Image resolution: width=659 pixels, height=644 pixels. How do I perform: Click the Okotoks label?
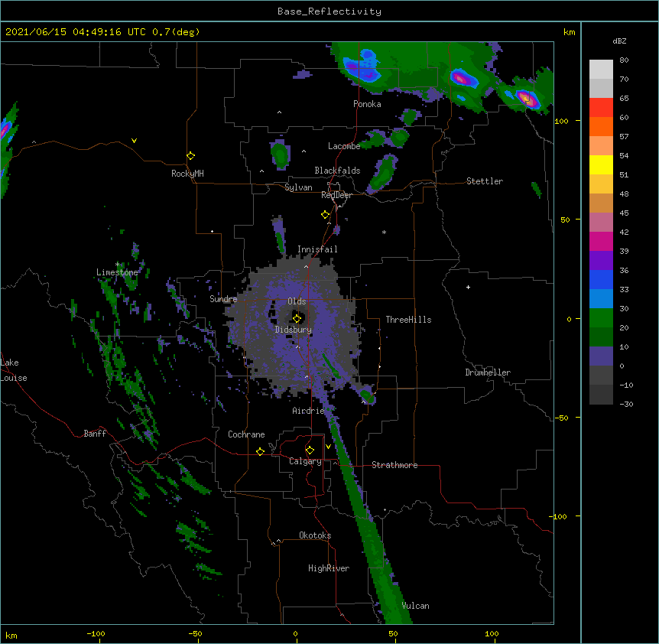click(x=315, y=535)
